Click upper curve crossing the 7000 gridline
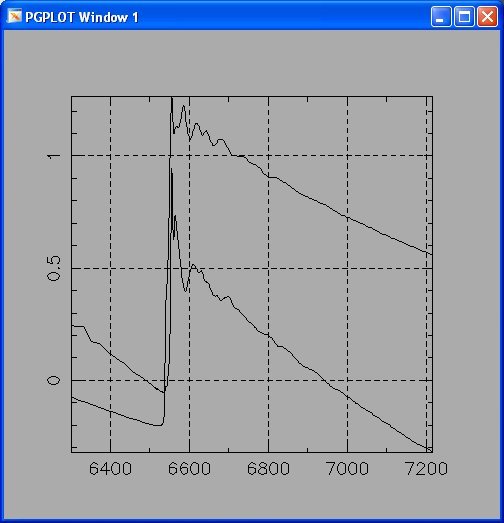 (x=348, y=218)
